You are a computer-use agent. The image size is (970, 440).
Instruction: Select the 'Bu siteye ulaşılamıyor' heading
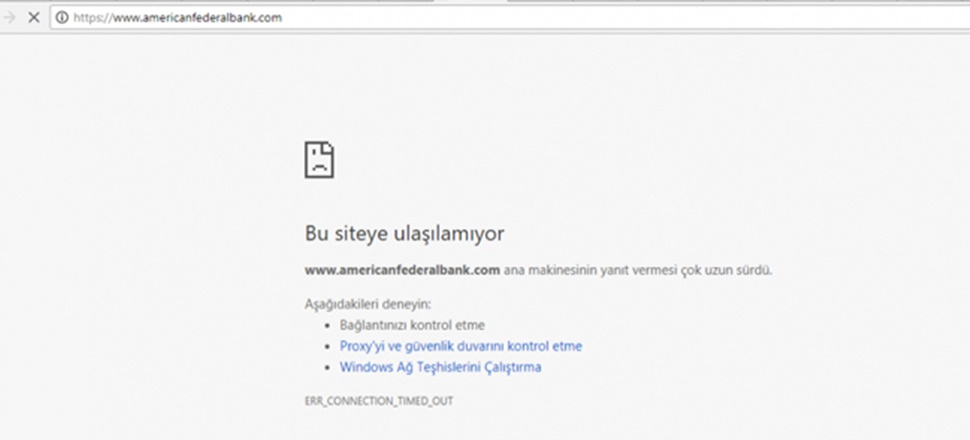[405, 233]
